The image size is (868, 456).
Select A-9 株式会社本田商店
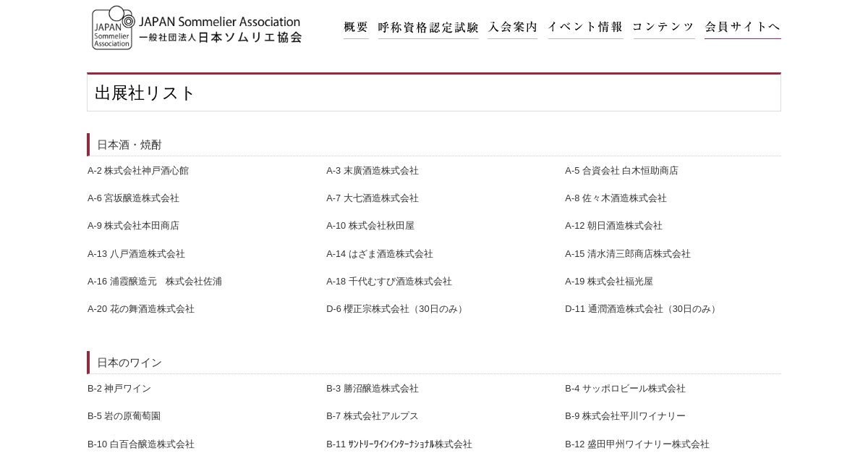(x=133, y=226)
